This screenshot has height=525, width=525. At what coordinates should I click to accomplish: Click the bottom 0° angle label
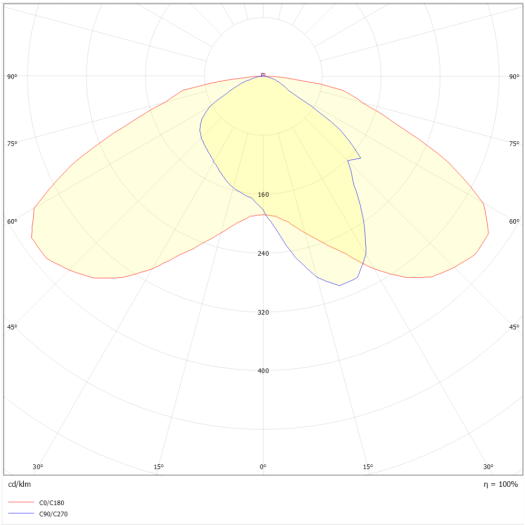click(x=263, y=466)
